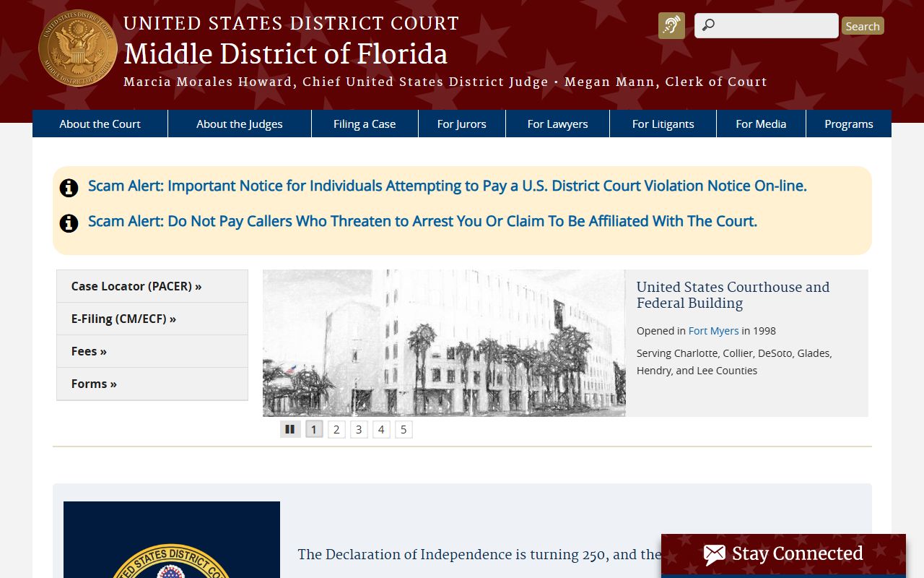Follow the Fort Myers link
The height and width of the screenshot is (578, 924).
pyautogui.click(x=713, y=331)
